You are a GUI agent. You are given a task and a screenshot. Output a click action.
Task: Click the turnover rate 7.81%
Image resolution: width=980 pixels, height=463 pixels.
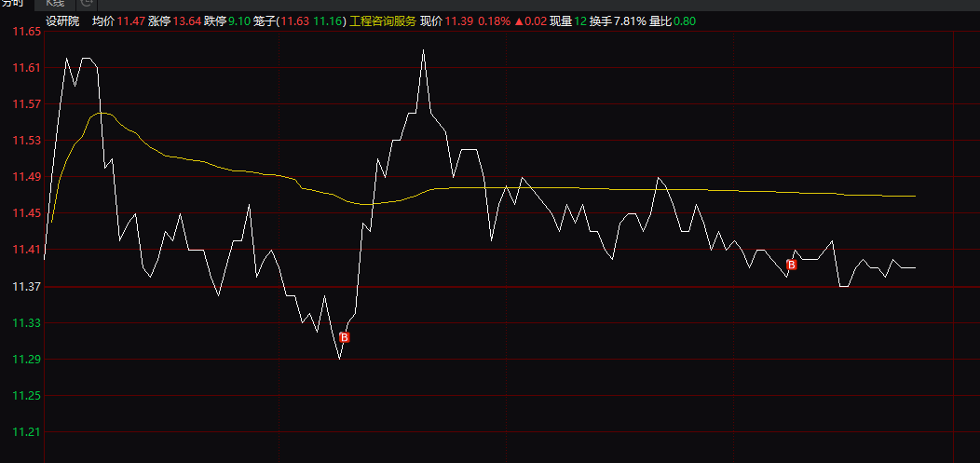(x=630, y=21)
